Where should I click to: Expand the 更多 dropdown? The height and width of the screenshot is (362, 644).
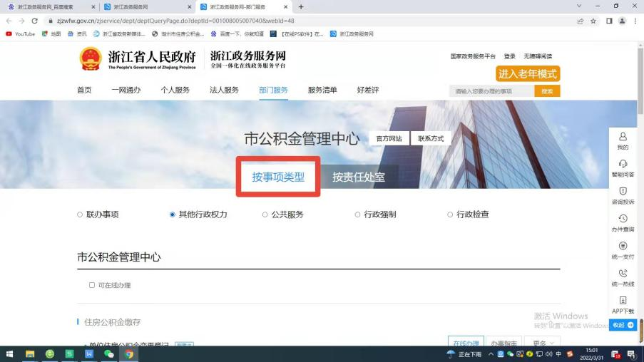tap(543, 342)
